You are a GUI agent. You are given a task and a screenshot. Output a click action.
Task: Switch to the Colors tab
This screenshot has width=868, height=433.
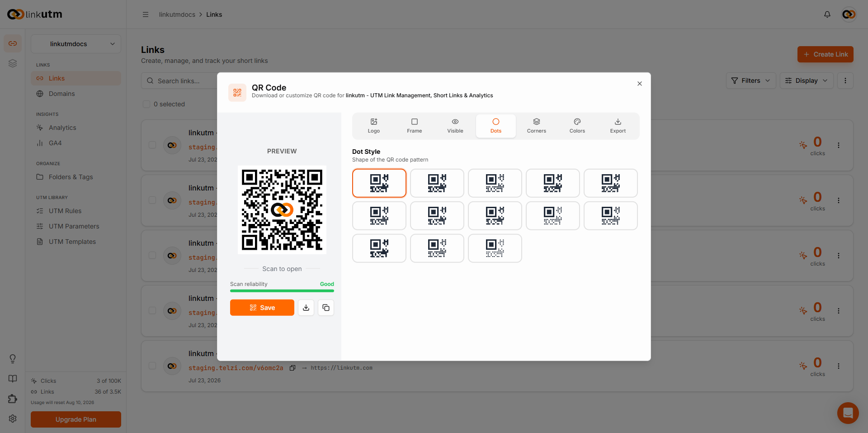tap(577, 126)
